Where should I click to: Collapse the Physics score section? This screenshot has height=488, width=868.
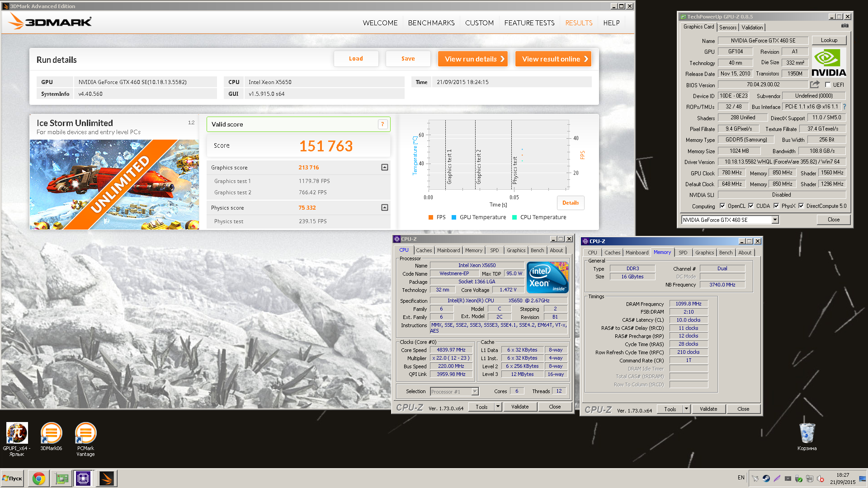point(385,208)
